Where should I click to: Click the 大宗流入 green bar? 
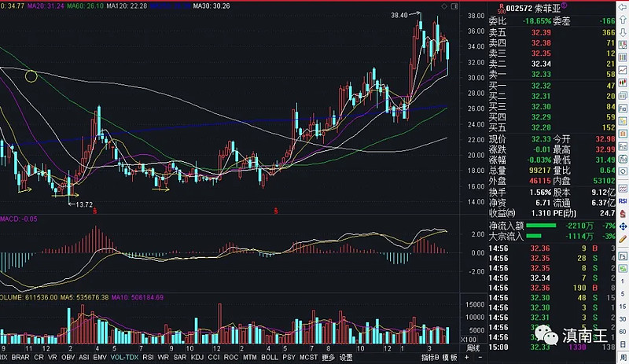pos(534,236)
